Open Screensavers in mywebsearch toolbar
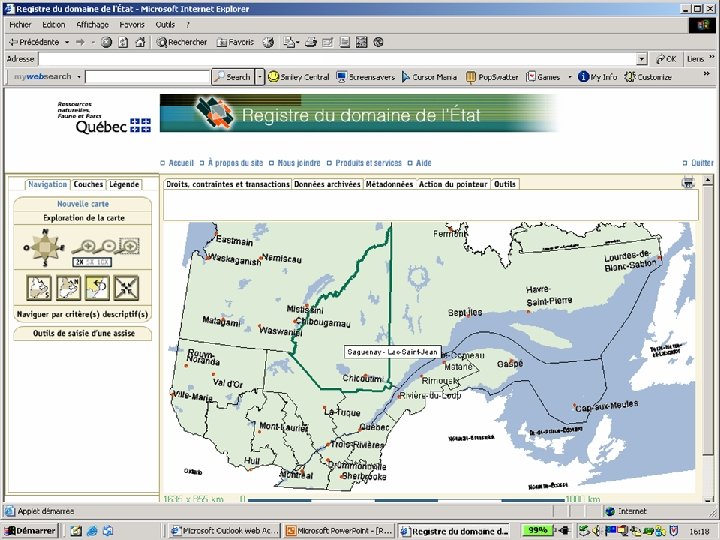This screenshot has height=540, width=720. coord(366,77)
